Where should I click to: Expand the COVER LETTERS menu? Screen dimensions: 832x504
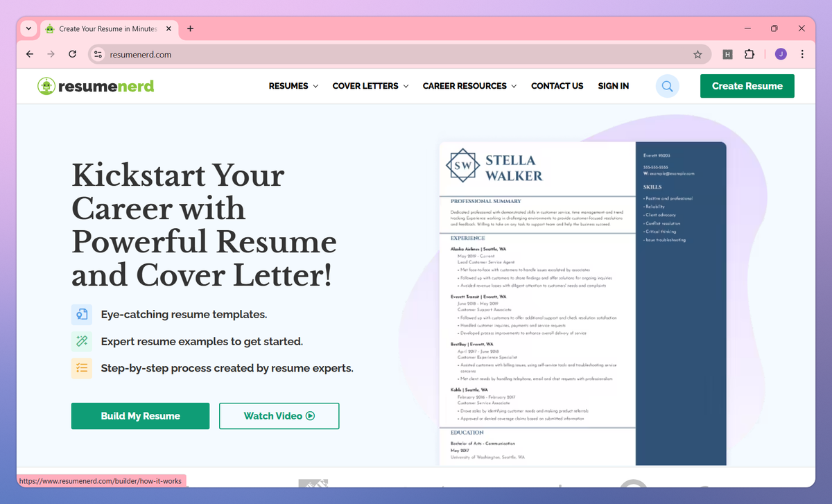(370, 86)
